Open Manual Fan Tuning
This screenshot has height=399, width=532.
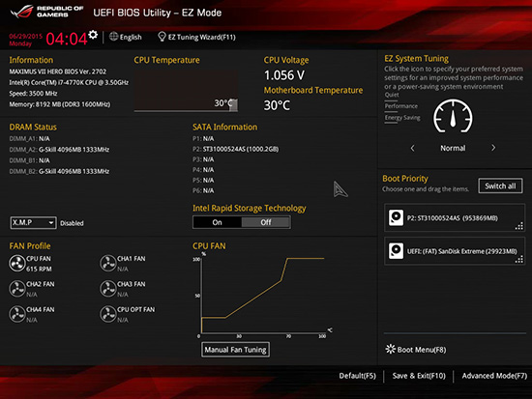click(x=235, y=350)
